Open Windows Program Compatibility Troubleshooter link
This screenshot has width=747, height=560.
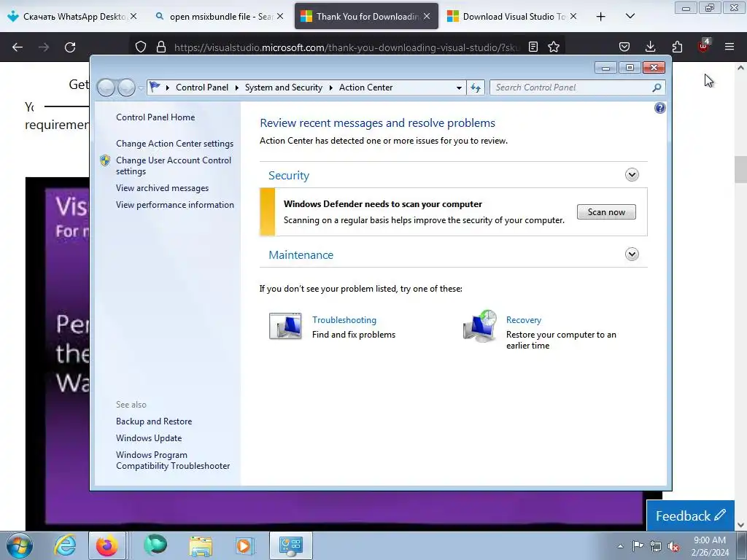point(173,461)
